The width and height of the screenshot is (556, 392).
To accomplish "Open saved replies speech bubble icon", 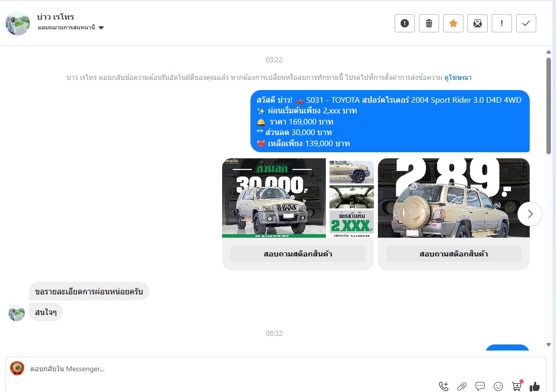I will click(x=480, y=386).
